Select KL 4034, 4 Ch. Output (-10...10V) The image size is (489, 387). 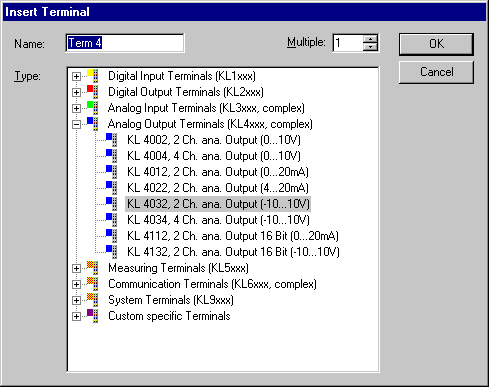pyautogui.click(x=218, y=220)
